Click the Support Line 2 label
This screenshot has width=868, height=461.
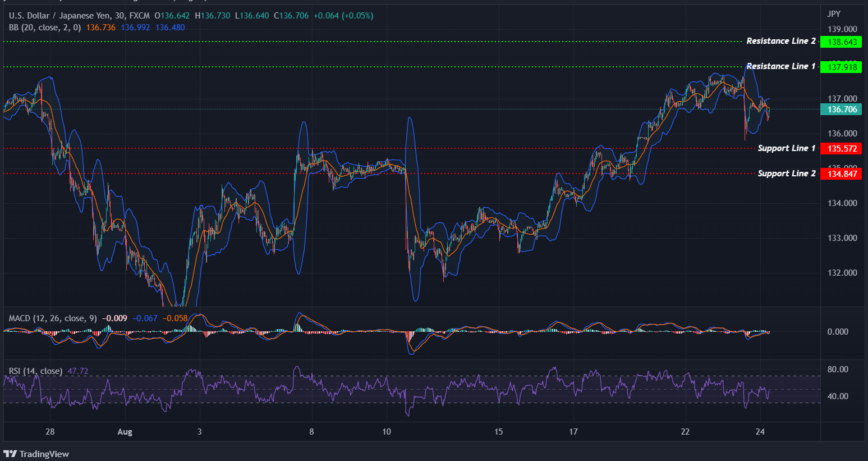[787, 174]
